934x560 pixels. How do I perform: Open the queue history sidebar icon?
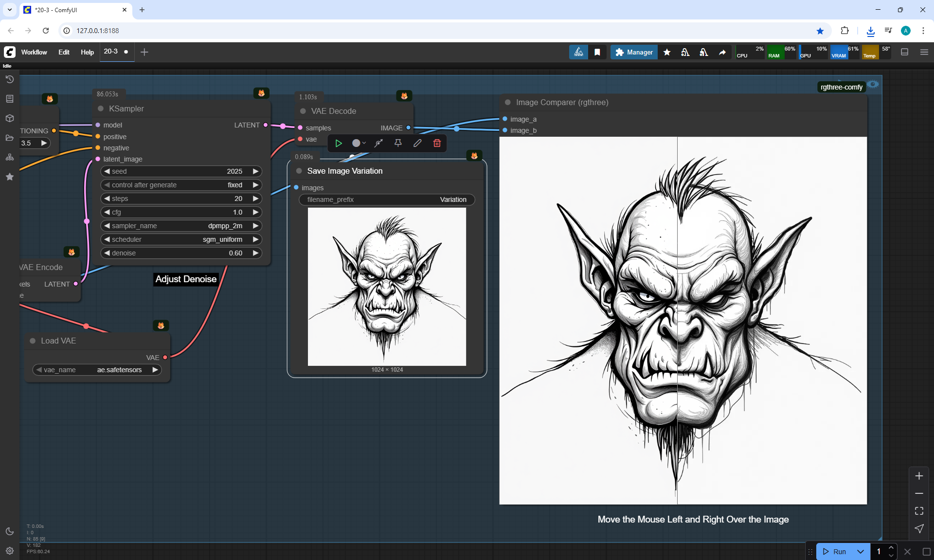pos(10,79)
